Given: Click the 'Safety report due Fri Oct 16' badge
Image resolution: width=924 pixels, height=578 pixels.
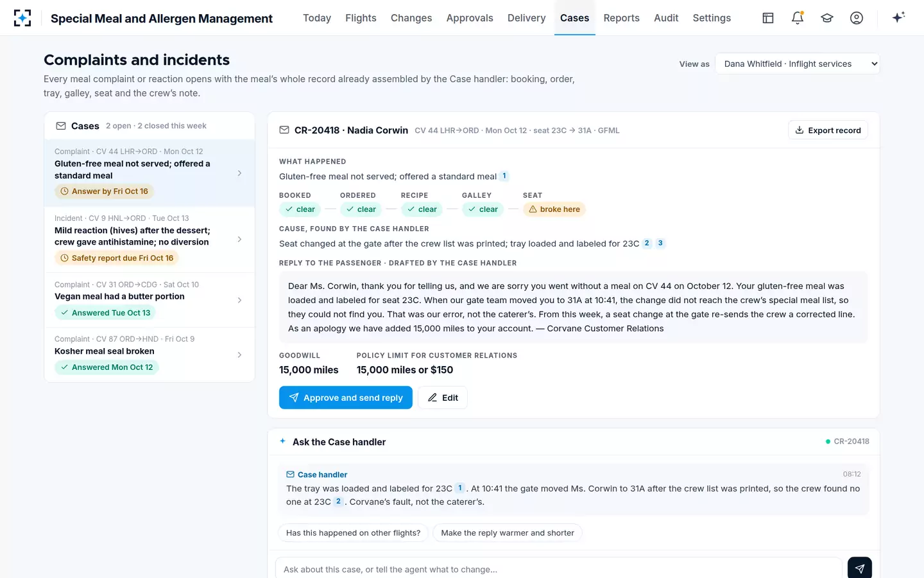Looking at the screenshot, I should pyautogui.click(x=117, y=258).
